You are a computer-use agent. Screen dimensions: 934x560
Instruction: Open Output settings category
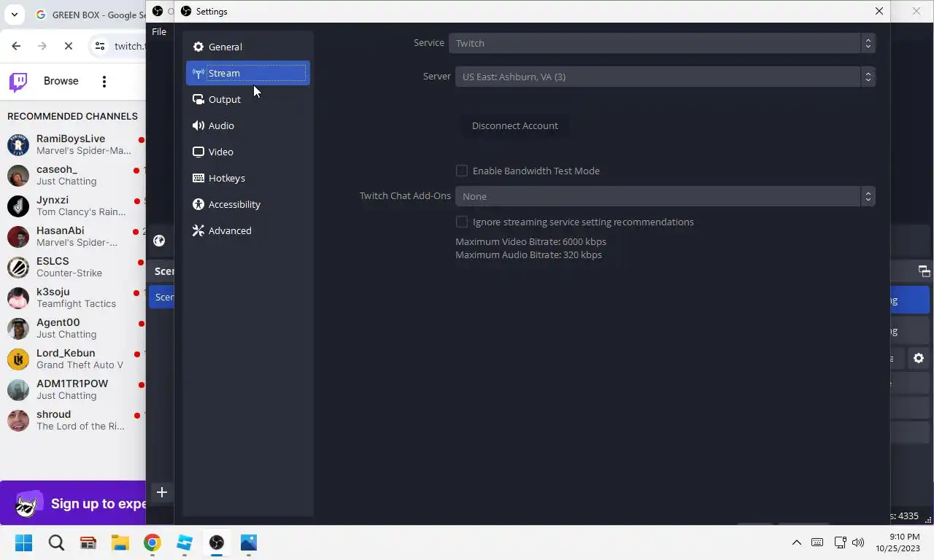point(248,99)
